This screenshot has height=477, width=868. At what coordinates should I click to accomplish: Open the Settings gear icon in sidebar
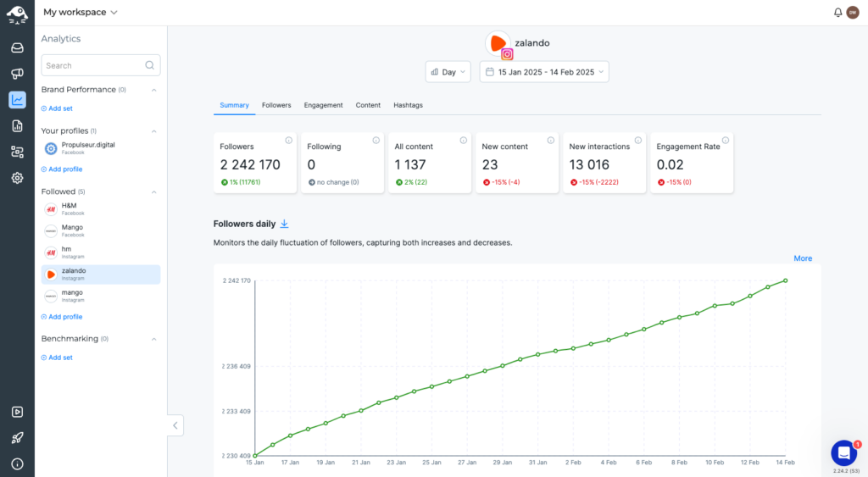point(17,178)
